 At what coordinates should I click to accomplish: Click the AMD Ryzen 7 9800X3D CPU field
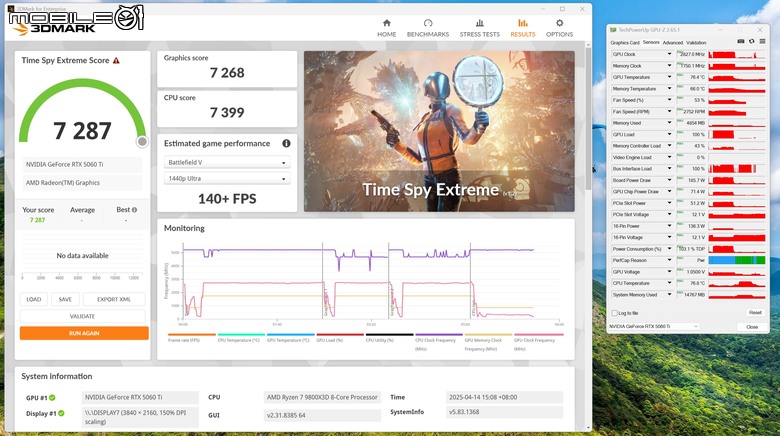pos(322,398)
